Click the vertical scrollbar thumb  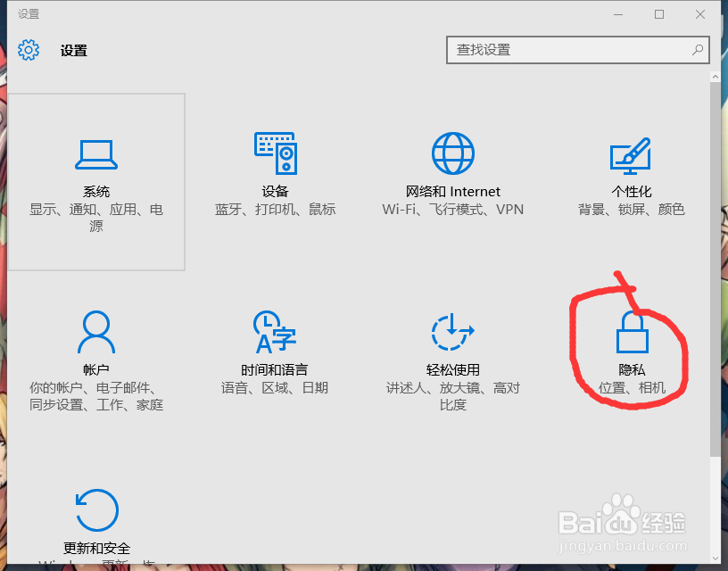click(715, 269)
